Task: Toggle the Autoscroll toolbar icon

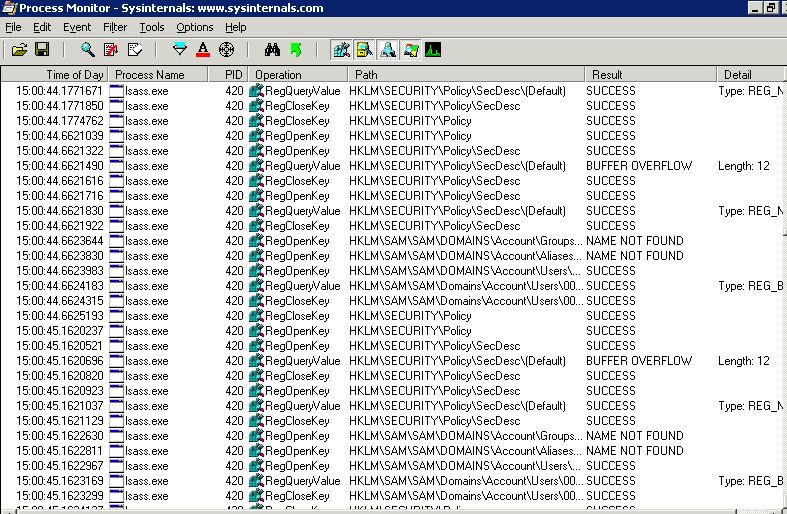Action: (111, 50)
